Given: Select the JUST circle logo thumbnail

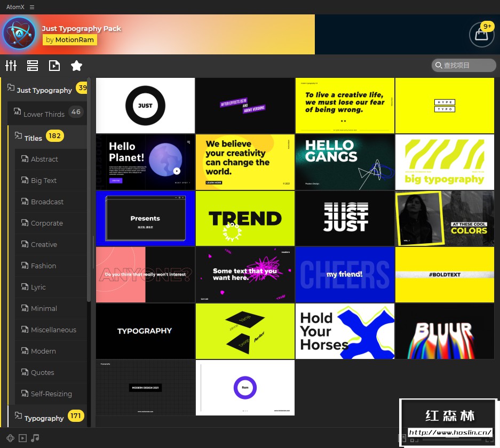Looking at the screenshot, I should coord(145,106).
